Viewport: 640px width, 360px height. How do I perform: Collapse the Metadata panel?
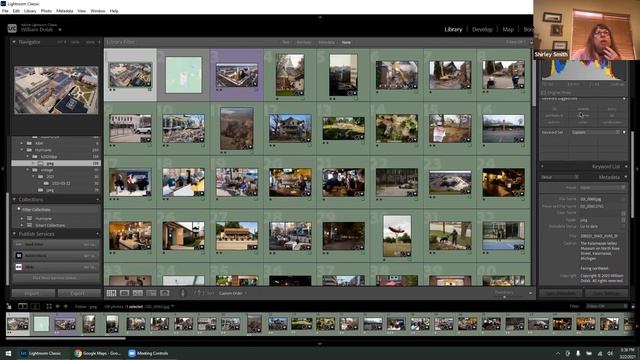point(626,177)
